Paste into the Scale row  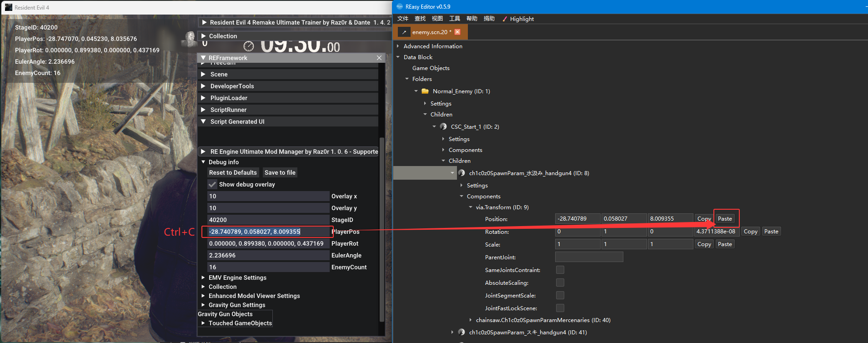(725, 244)
